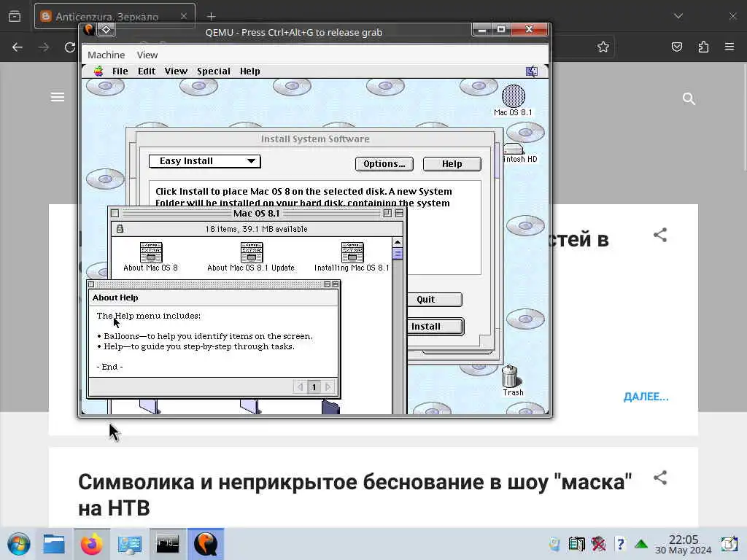Click the scrollbar thumb in Mac OS 8.1 window
Viewport: 747px width, 560px height.
[x=398, y=253]
